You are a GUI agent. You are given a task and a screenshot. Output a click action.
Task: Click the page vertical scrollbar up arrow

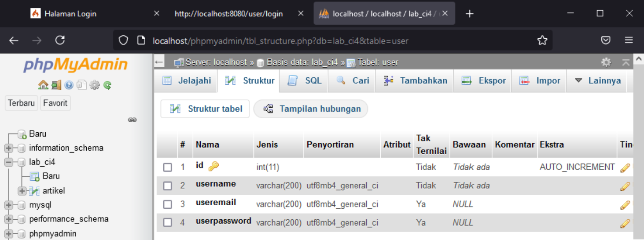[639, 59]
